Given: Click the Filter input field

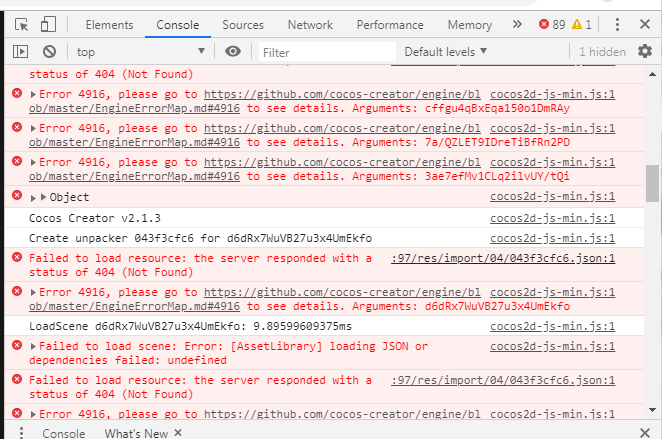Looking at the screenshot, I should (325, 52).
